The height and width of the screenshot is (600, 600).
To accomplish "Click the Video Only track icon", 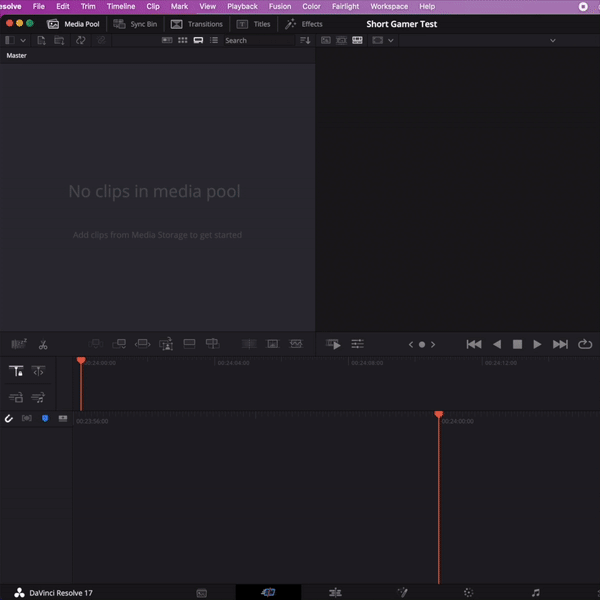I will click(16, 398).
